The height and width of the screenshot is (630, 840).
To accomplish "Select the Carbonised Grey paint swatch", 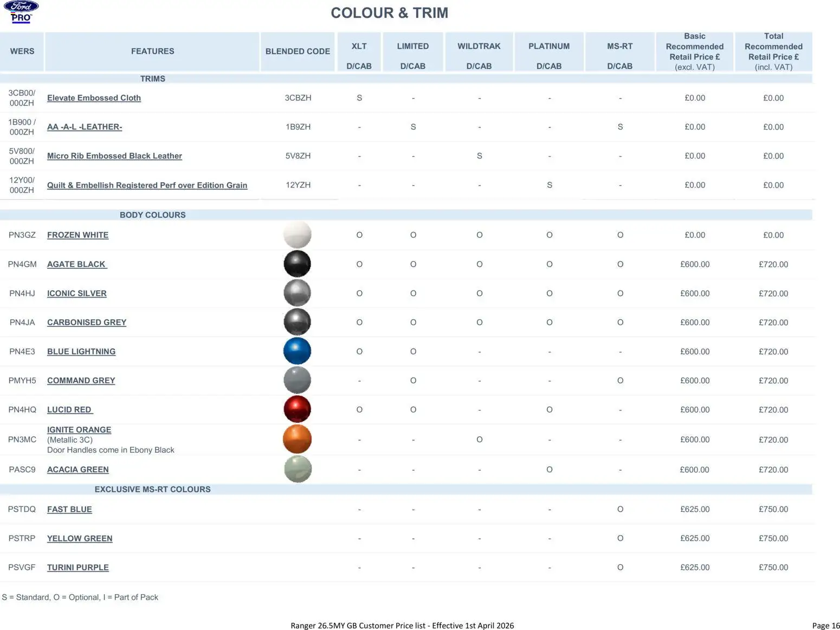I will (298, 322).
